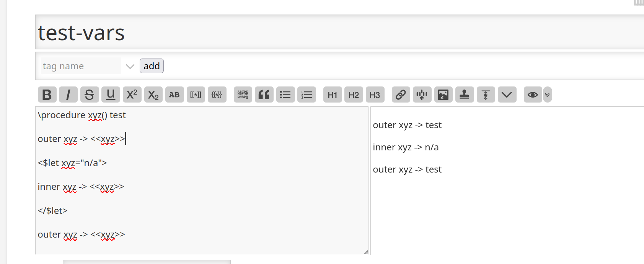Click the add tag button

pos(152,66)
